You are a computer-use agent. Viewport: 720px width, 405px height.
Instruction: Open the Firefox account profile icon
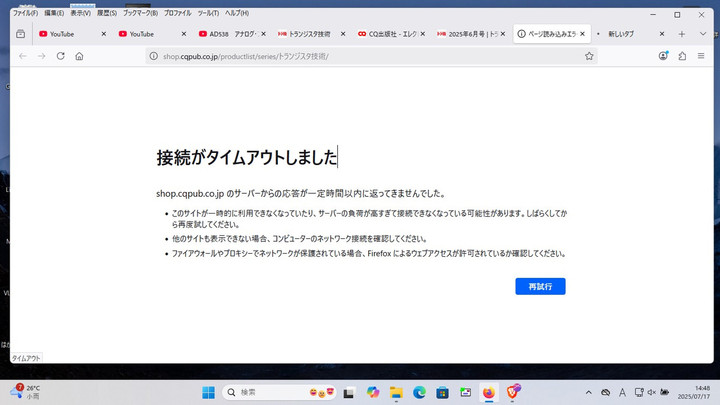[663, 56]
